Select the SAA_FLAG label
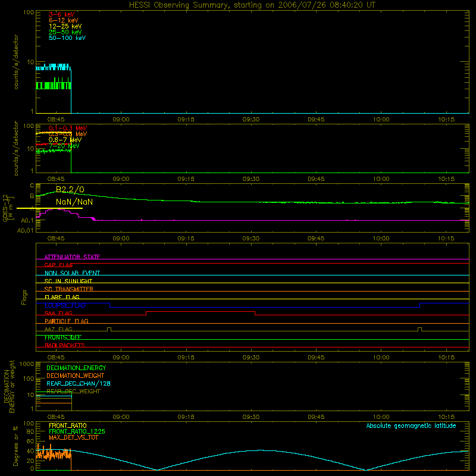The width and height of the screenshot is (476, 476). tap(58, 313)
